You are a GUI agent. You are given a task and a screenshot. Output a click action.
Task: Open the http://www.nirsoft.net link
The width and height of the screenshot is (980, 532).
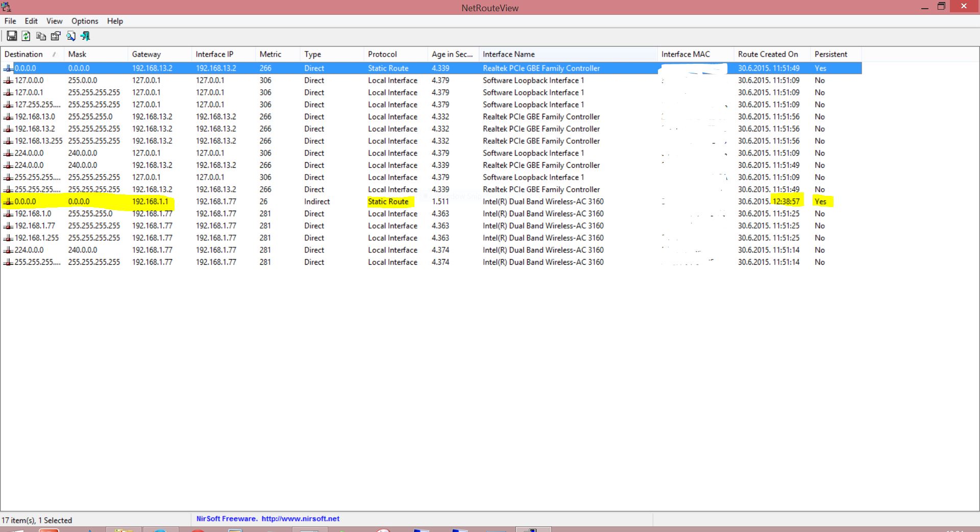[x=300, y=519]
